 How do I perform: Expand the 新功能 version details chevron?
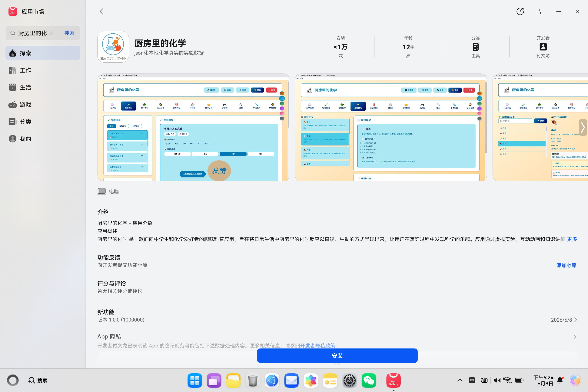(x=575, y=320)
